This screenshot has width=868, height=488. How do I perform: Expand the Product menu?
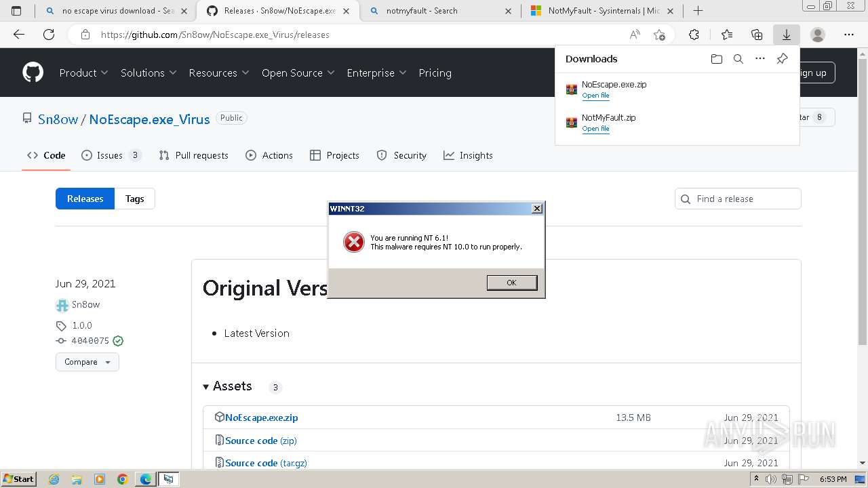coord(83,73)
